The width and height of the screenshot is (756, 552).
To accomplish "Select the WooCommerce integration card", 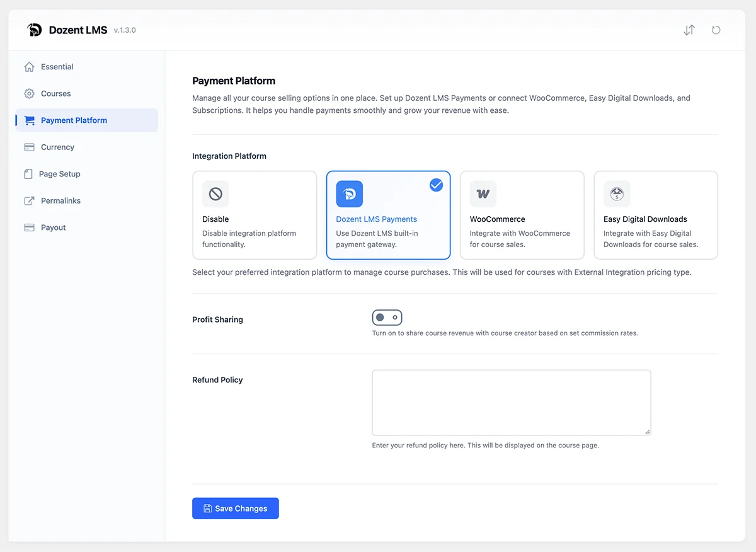I will coord(522,215).
